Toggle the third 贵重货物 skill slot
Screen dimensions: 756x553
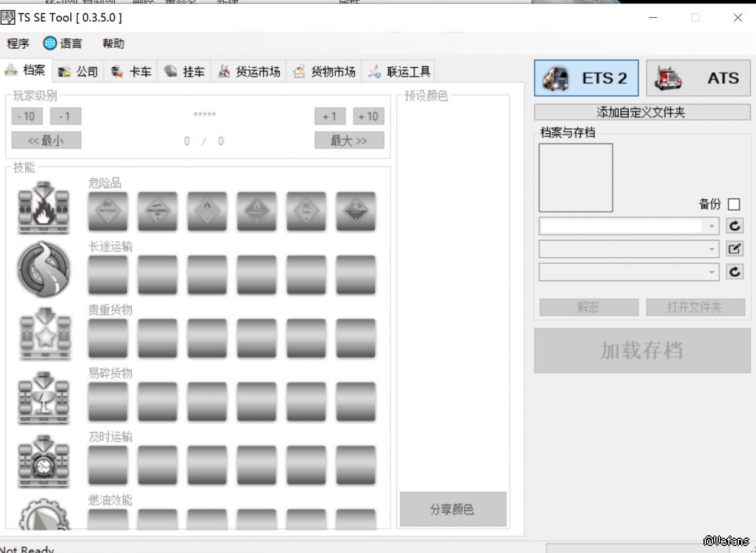pos(207,339)
